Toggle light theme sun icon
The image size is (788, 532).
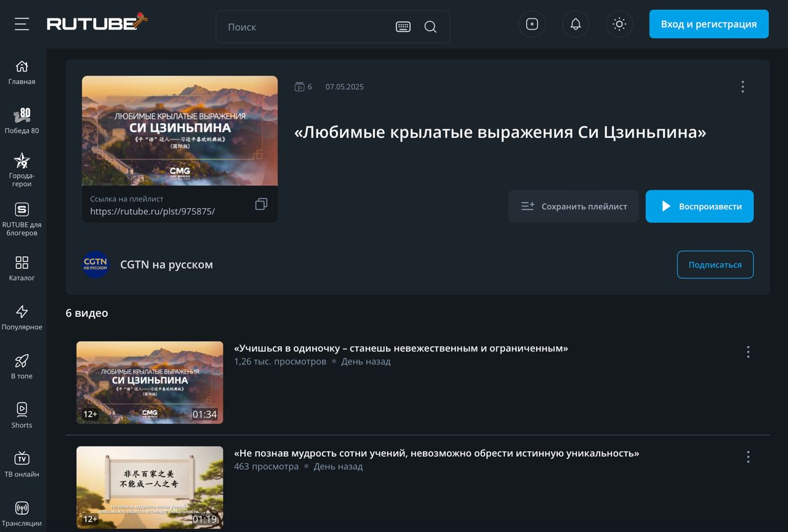619,24
